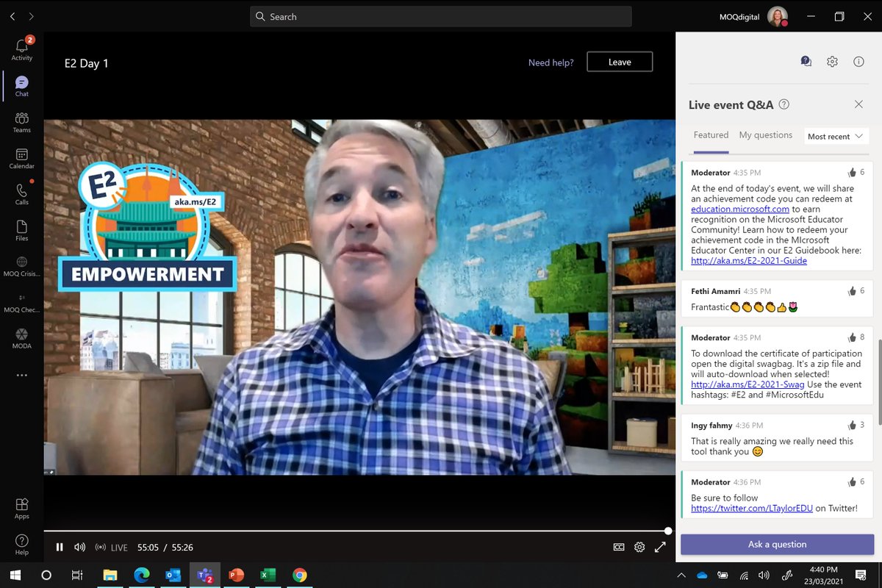Viewport: 882px width, 588px height.
Task: Show the event information icon
Action: click(x=858, y=62)
